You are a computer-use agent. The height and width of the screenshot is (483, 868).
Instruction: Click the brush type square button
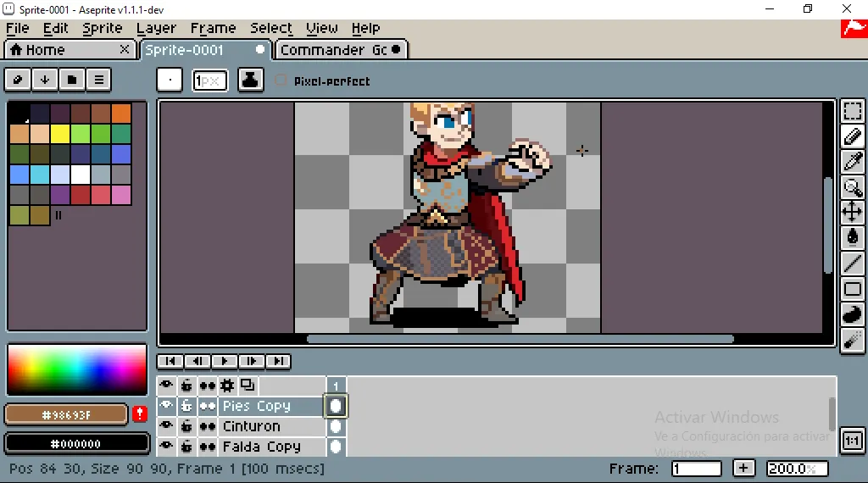tap(170, 80)
